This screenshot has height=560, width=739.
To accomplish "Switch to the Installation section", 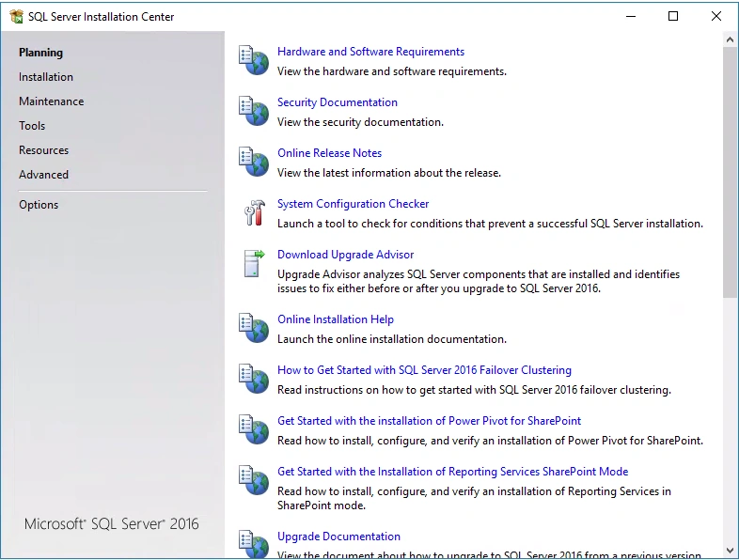I will [x=46, y=77].
